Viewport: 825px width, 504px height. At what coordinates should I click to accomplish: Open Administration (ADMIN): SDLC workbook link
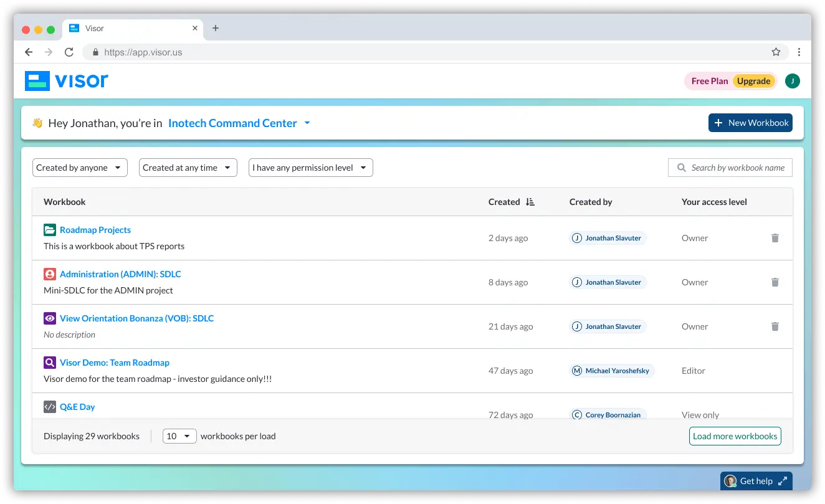[x=120, y=274]
